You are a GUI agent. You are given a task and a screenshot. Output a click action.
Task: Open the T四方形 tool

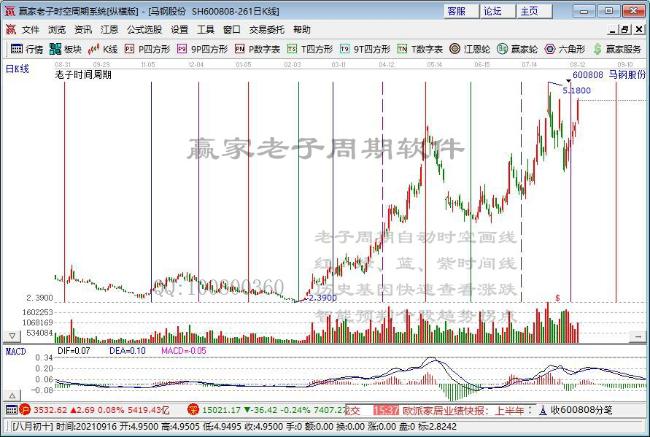click(310, 49)
